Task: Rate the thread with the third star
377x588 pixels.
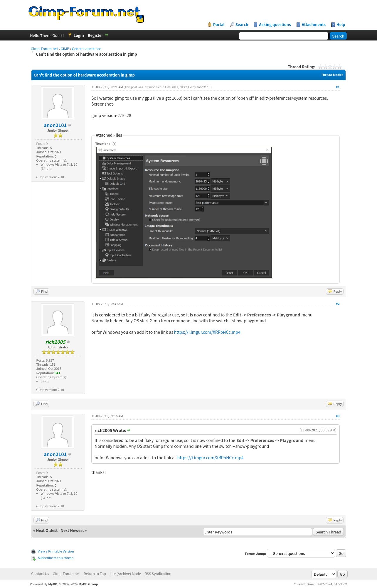Action: point(330,67)
